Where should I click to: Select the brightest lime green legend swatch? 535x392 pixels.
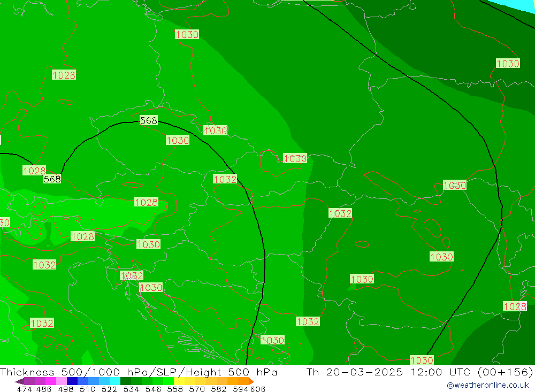tap(169, 381)
